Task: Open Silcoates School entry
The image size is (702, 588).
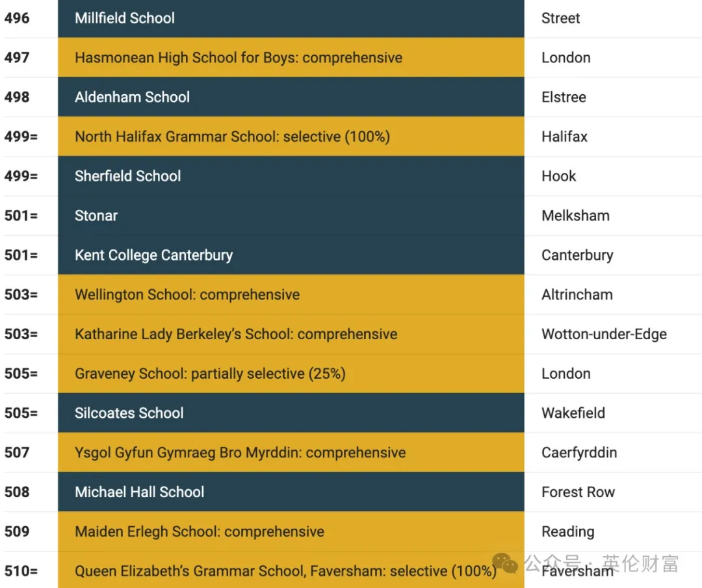Action: pyautogui.click(x=291, y=413)
